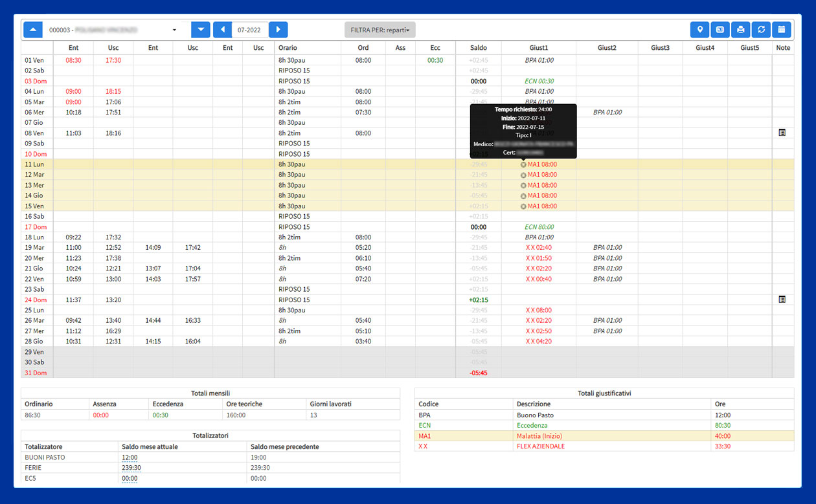Click BPA 01:00 in Giust2 on 06 Mer
Image resolution: width=816 pixels, height=504 pixels.
[607, 112]
